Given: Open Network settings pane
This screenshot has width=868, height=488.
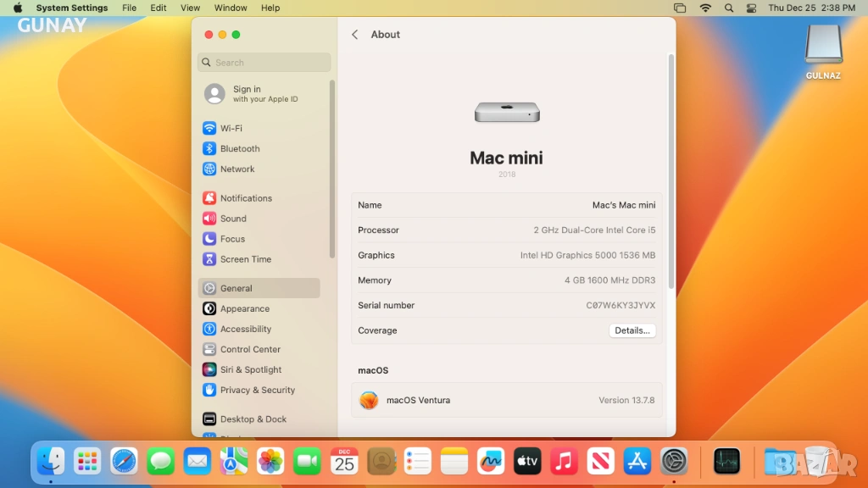Looking at the screenshot, I should pyautogui.click(x=236, y=169).
